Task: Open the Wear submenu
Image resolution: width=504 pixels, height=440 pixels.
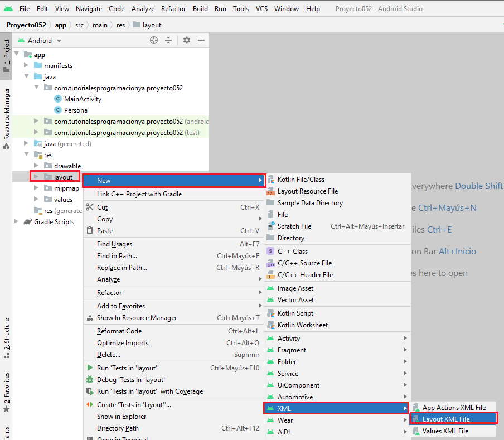Action: 337,420
